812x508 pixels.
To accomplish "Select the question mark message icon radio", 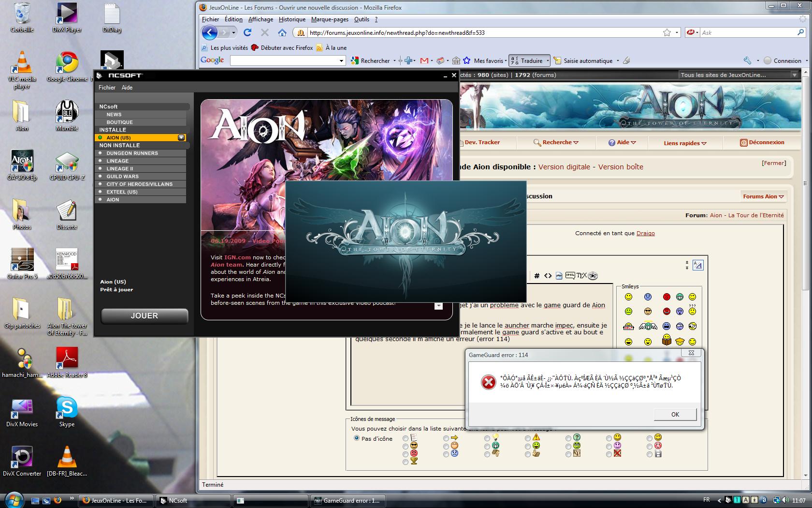I will pos(568,438).
